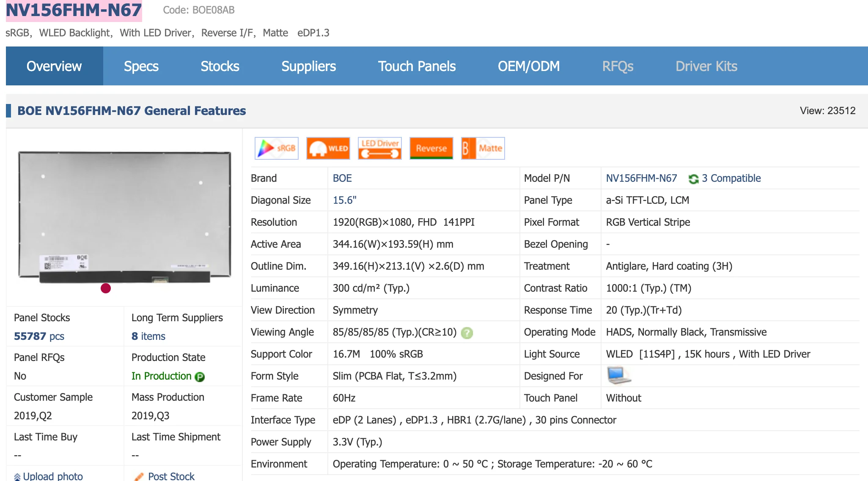The width and height of the screenshot is (868, 481).
Task: Select the red image carousel dot
Action: [106, 288]
